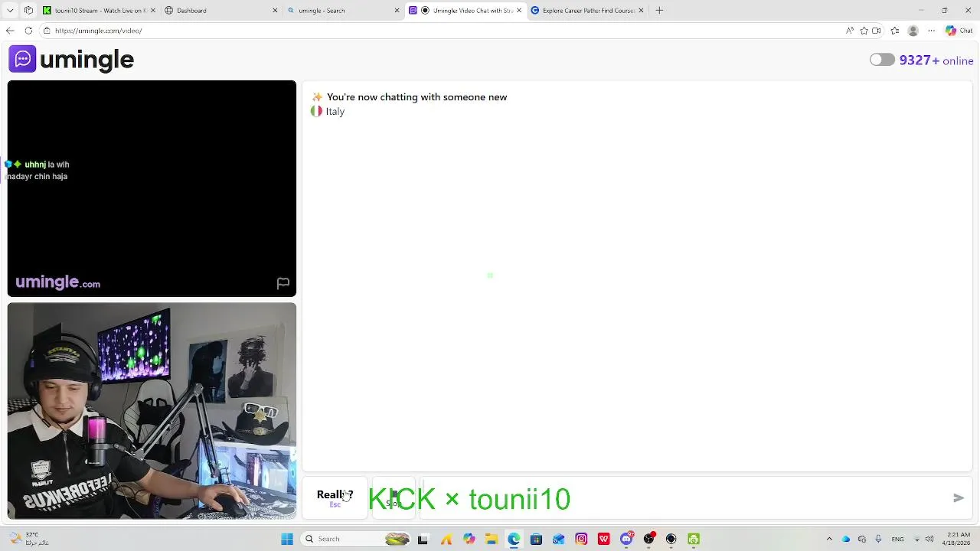Open Microsoft Store from the taskbar
Image resolution: width=980 pixels, height=551 pixels.
coord(536,539)
